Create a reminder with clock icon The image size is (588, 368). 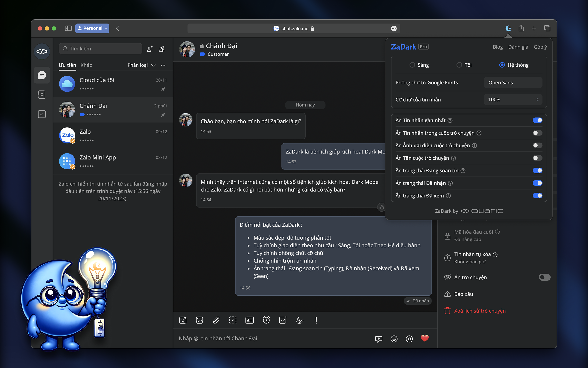pos(266,320)
